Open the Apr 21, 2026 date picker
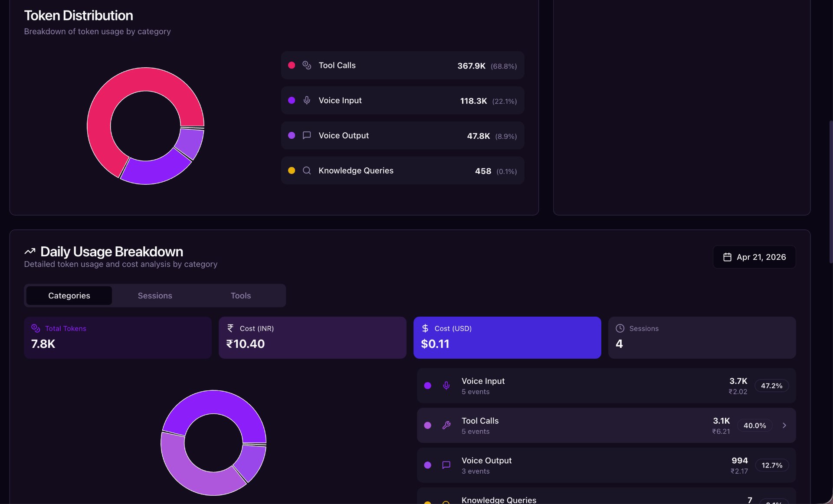 pos(754,257)
